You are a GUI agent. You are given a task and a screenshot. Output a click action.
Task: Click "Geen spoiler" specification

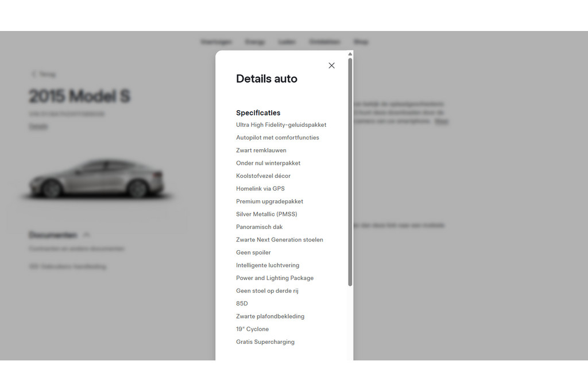coord(253,252)
